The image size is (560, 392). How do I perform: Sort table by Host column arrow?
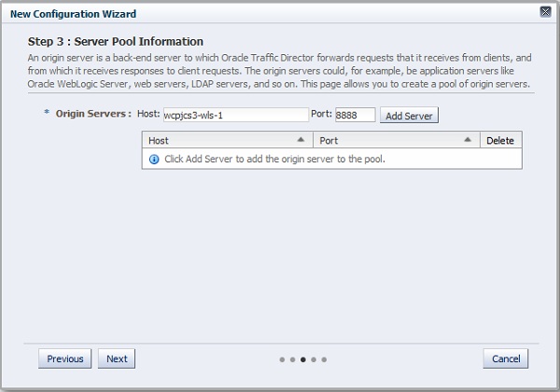click(301, 140)
